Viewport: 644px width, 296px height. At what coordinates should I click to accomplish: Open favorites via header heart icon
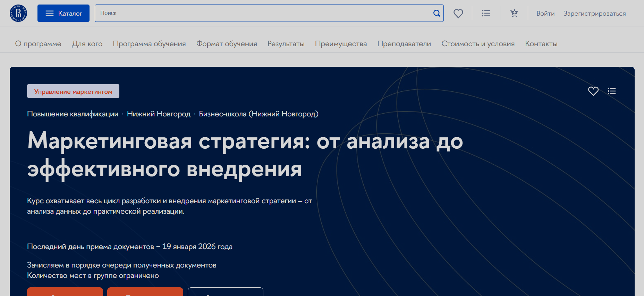[458, 14]
